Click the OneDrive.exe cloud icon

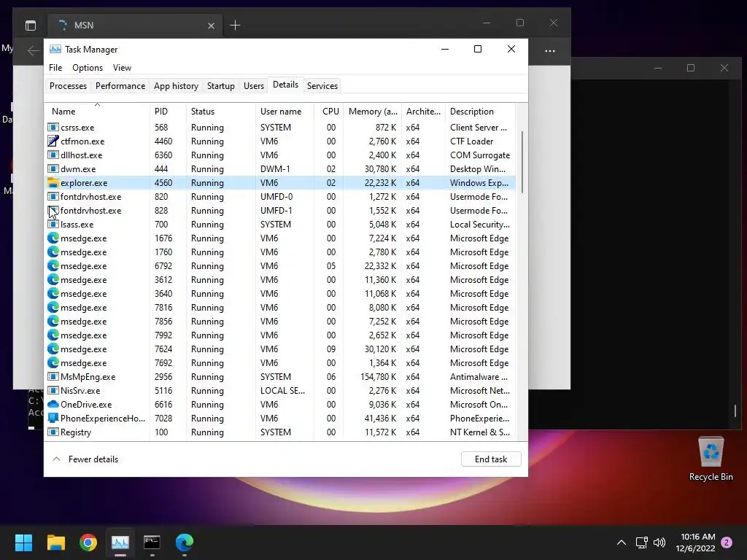pos(53,404)
